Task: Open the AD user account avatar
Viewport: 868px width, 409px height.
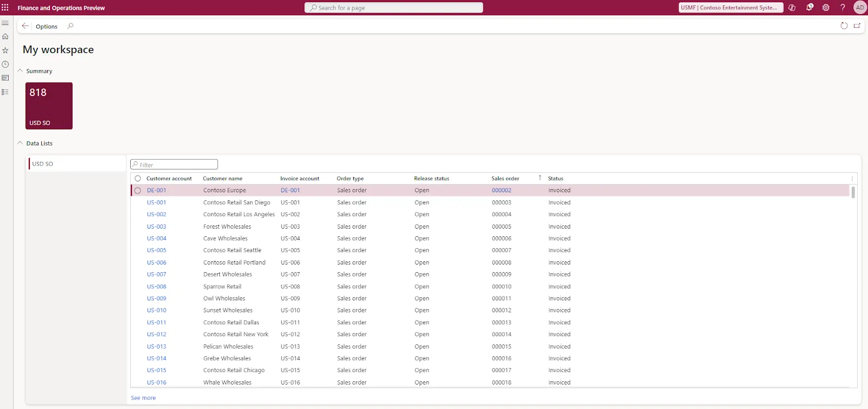Action: point(860,8)
